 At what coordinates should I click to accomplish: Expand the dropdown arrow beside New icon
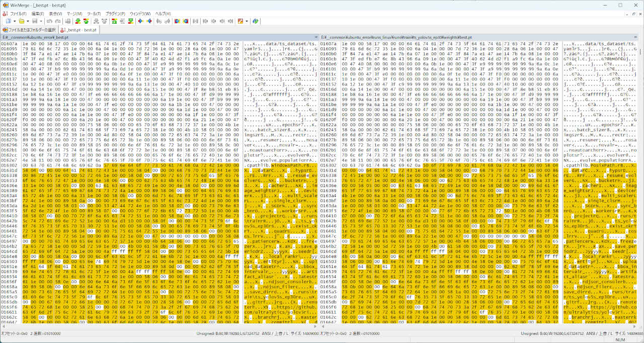pyautogui.click(x=15, y=21)
